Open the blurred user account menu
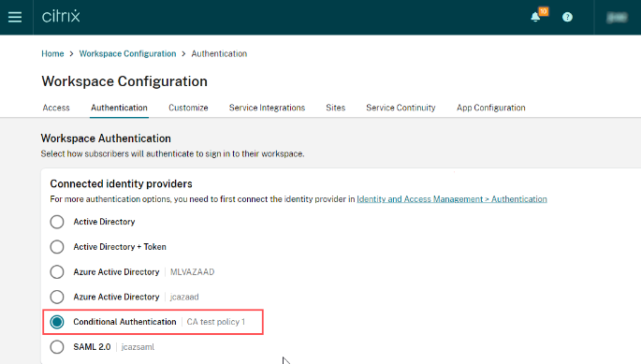Screen dimensions: 641x364 click(617, 17)
